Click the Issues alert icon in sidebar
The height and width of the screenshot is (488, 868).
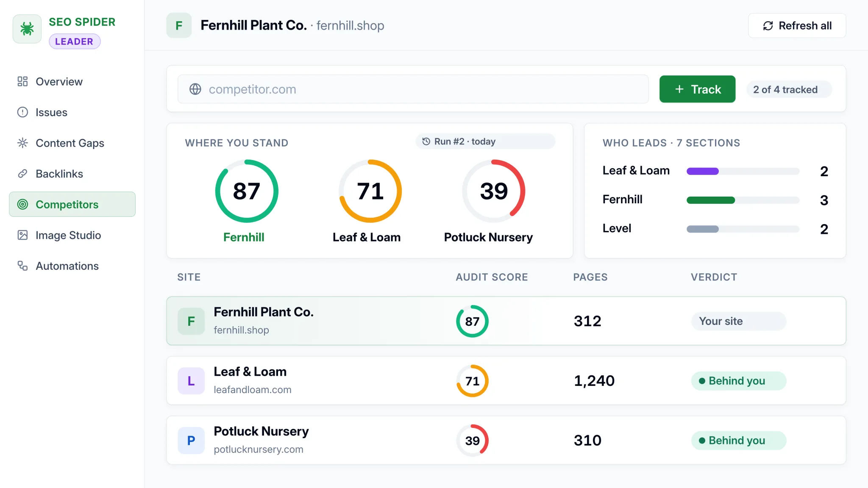coord(22,112)
